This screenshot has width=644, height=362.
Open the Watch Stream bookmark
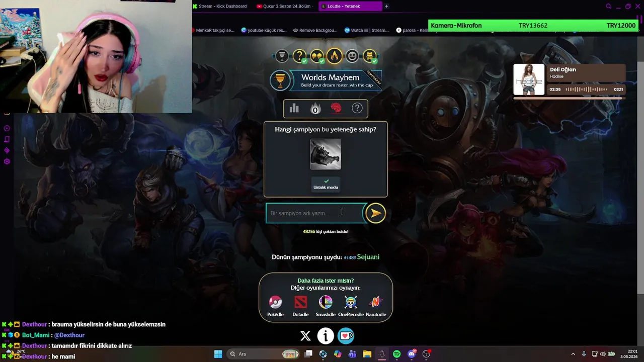click(x=367, y=30)
